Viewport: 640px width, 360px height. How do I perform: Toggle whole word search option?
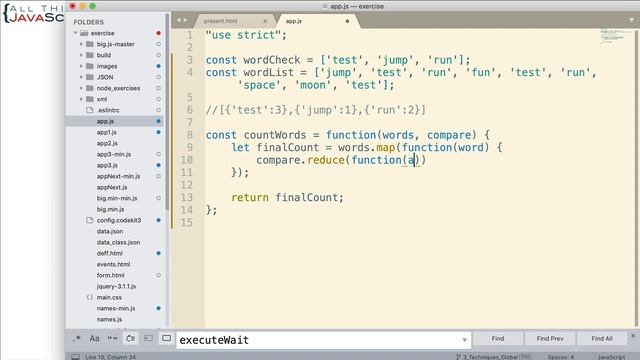[x=112, y=338]
